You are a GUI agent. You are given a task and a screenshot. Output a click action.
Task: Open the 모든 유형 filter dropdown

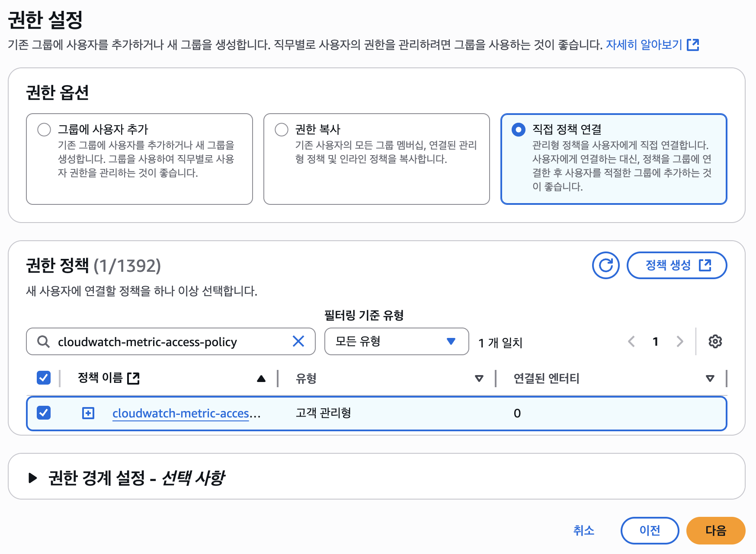[x=396, y=341]
